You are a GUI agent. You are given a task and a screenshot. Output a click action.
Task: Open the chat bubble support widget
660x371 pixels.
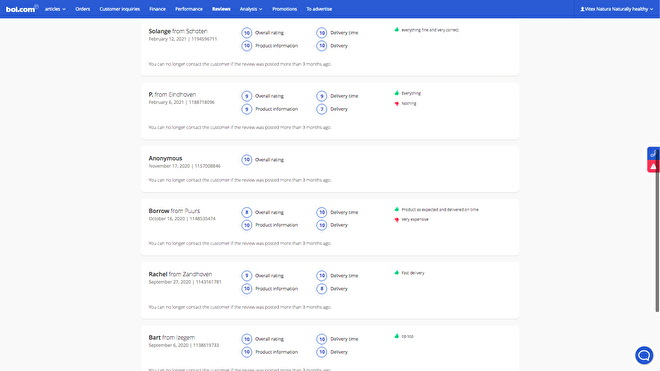pos(644,355)
